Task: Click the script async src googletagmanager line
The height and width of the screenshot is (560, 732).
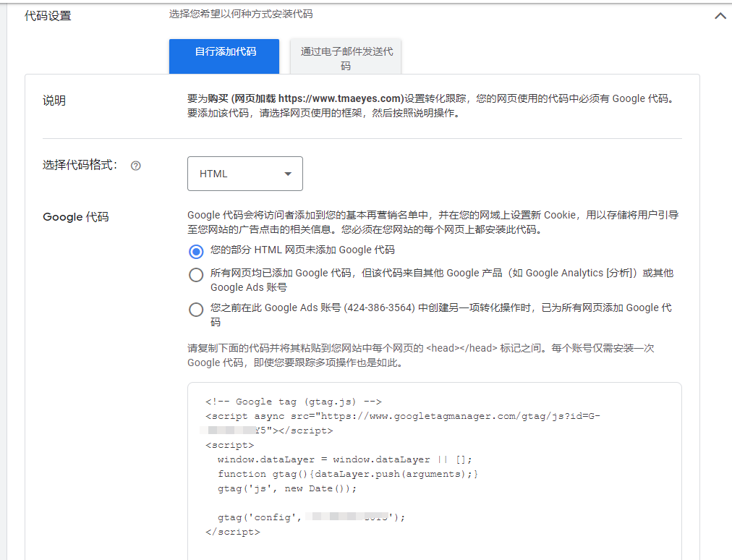Action: pyautogui.click(x=402, y=423)
